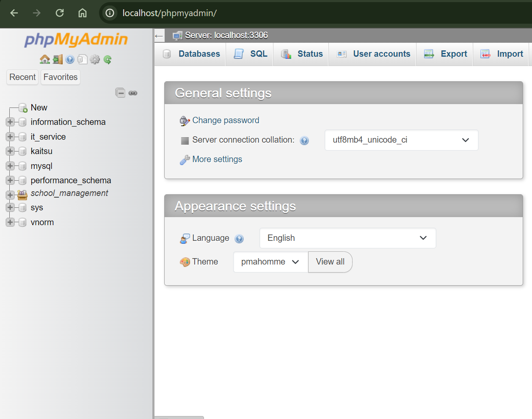Screen dimensions: 532x419
Task: Click the Server localhost monitor icon
Action: pos(177,36)
